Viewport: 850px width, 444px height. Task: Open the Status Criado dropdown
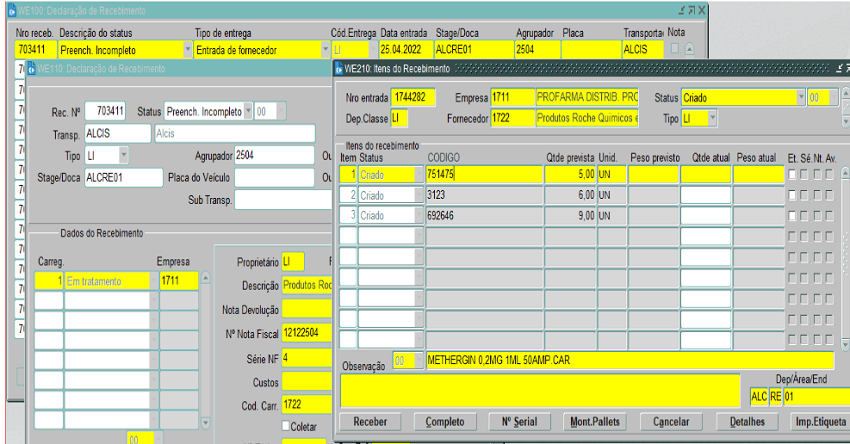(801, 98)
